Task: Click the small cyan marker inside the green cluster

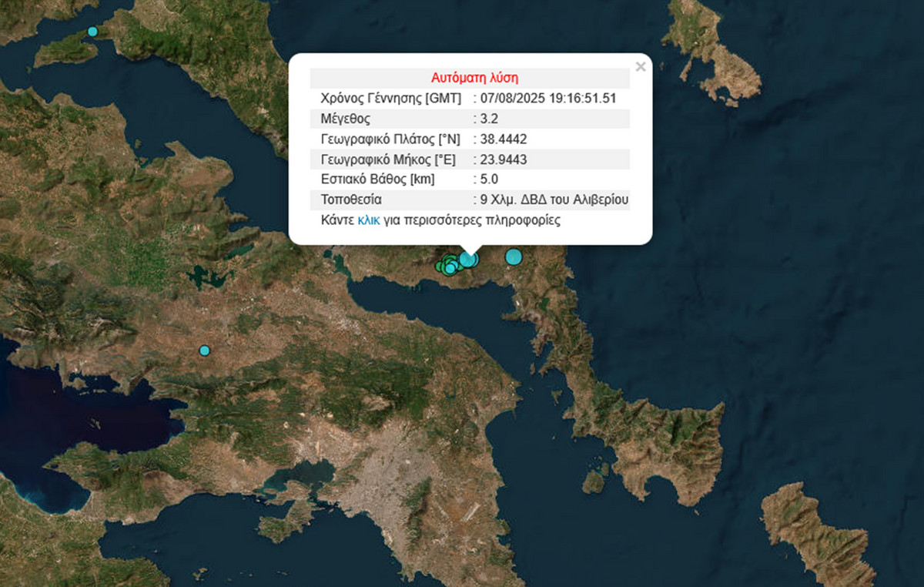Action: [450, 269]
